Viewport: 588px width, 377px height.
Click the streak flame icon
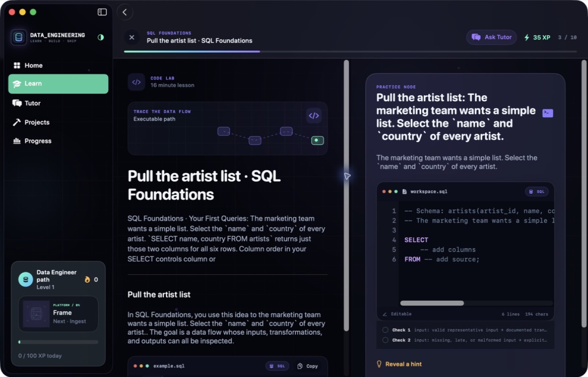(87, 280)
